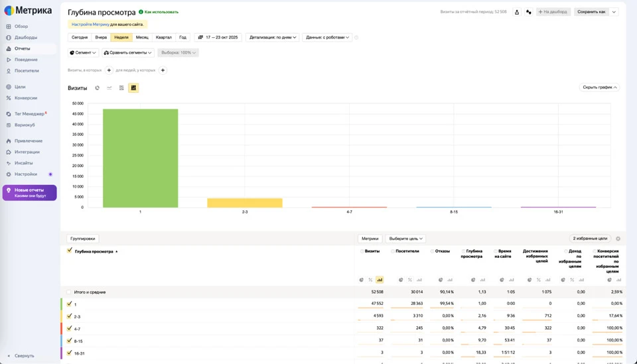Click the export report icon in header
Image resolution: width=637 pixels, height=364 pixels.
click(x=517, y=12)
